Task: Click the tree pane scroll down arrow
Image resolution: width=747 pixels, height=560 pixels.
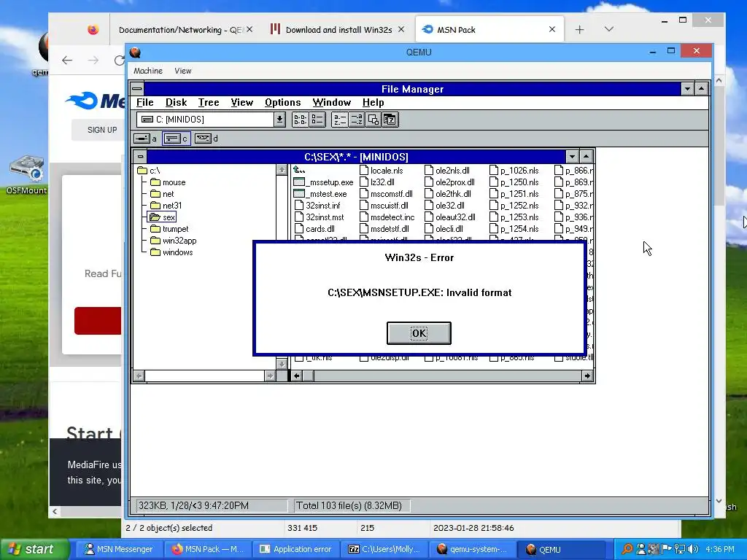Action: (x=282, y=365)
